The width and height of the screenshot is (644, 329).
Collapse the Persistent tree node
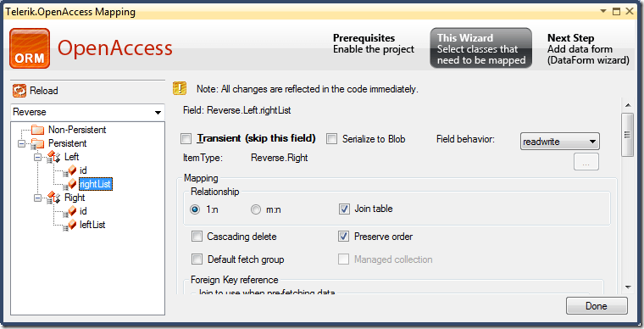pos(22,144)
